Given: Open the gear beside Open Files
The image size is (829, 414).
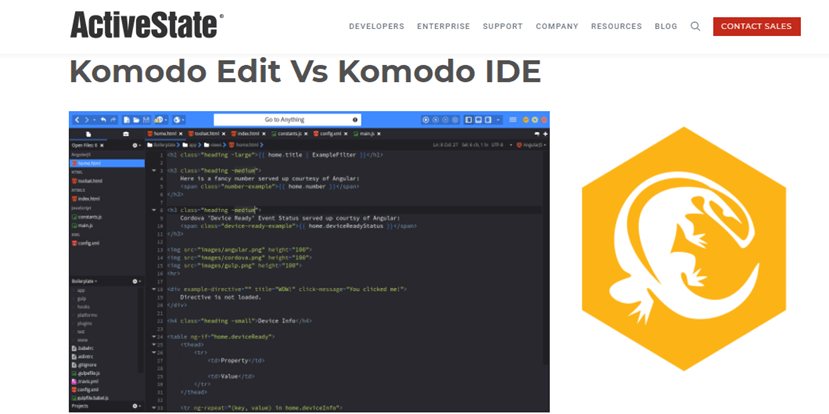Looking at the screenshot, I should (135, 145).
